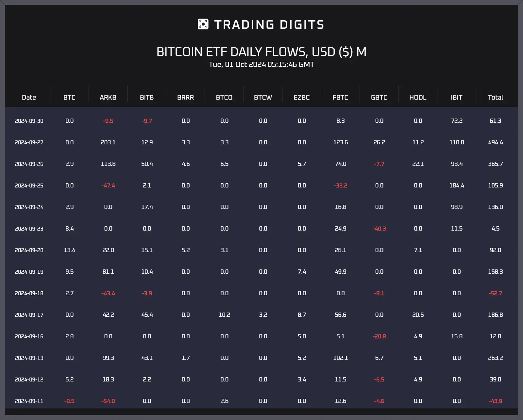Click the IBIT column header

[x=457, y=97]
